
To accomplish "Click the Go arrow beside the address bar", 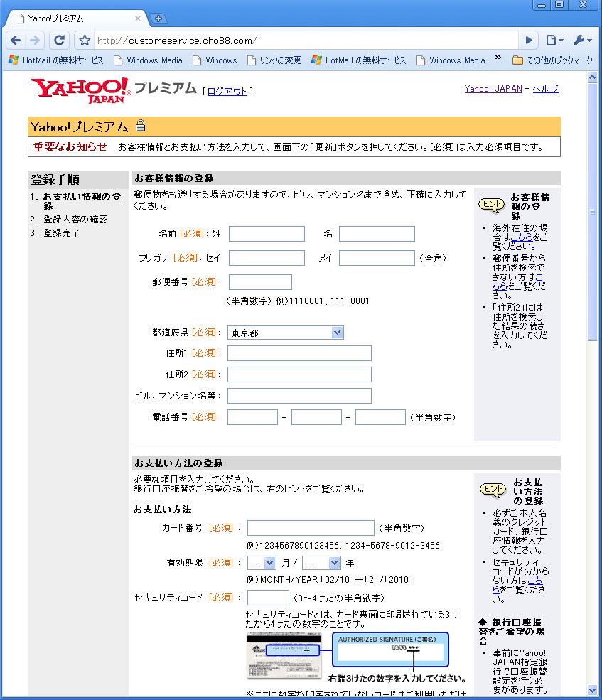I will [529, 41].
